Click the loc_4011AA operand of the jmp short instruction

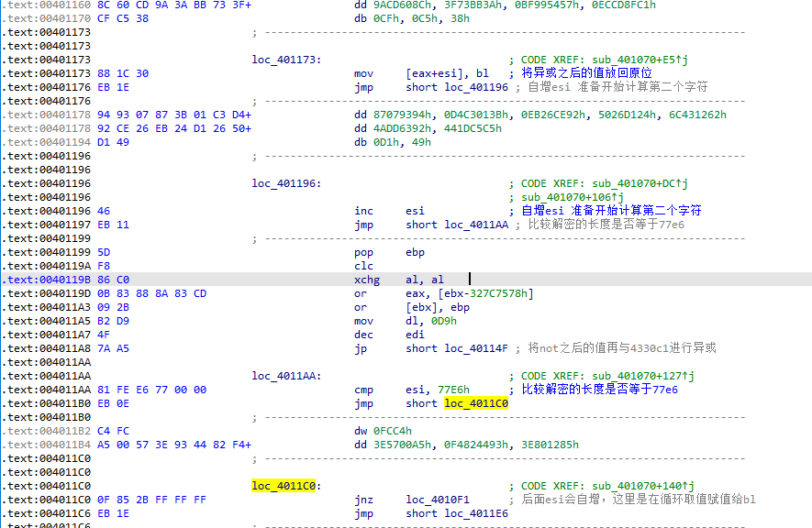coord(476,225)
